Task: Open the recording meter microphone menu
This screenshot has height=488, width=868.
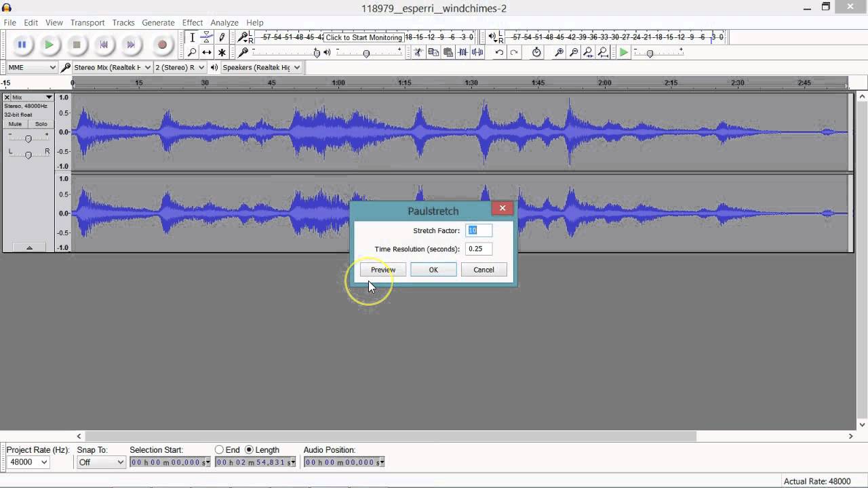Action: pyautogui.click(x=244, y=37)
